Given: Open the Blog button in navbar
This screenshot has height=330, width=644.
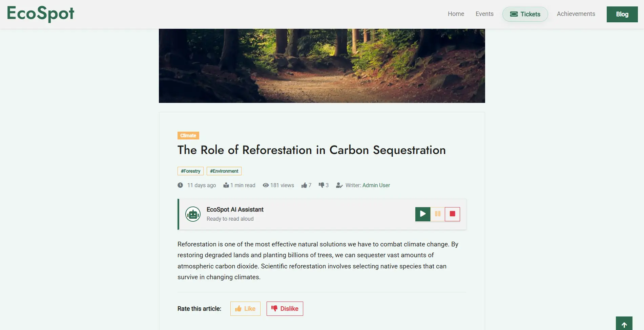Looking at the screenshot, I should [622, 14].
